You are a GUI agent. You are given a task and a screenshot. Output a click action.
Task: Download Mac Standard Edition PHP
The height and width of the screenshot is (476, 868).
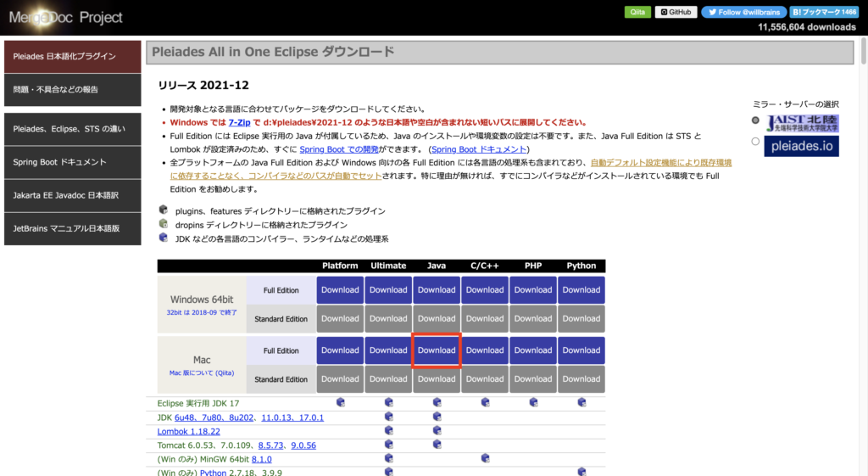(533, 379)
